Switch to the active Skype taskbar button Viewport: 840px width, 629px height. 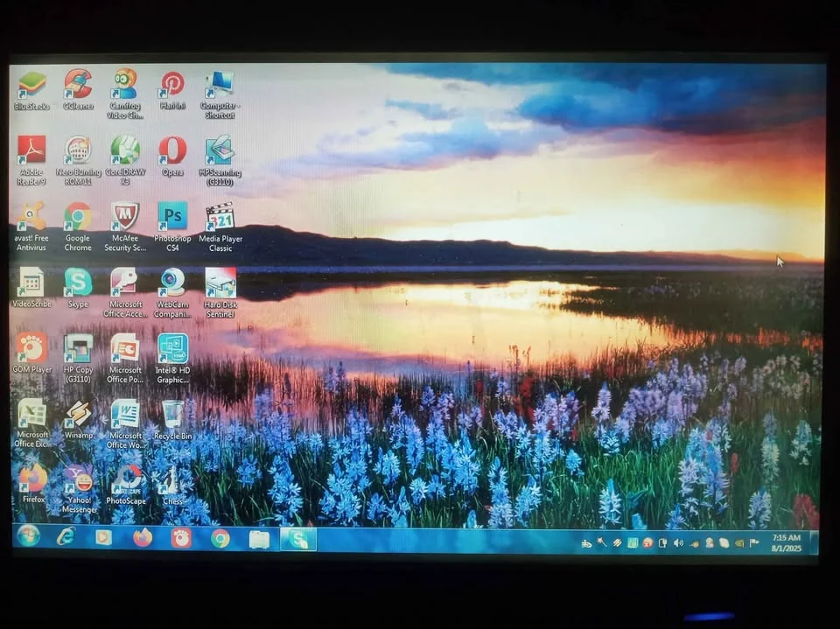coord(298,540)
